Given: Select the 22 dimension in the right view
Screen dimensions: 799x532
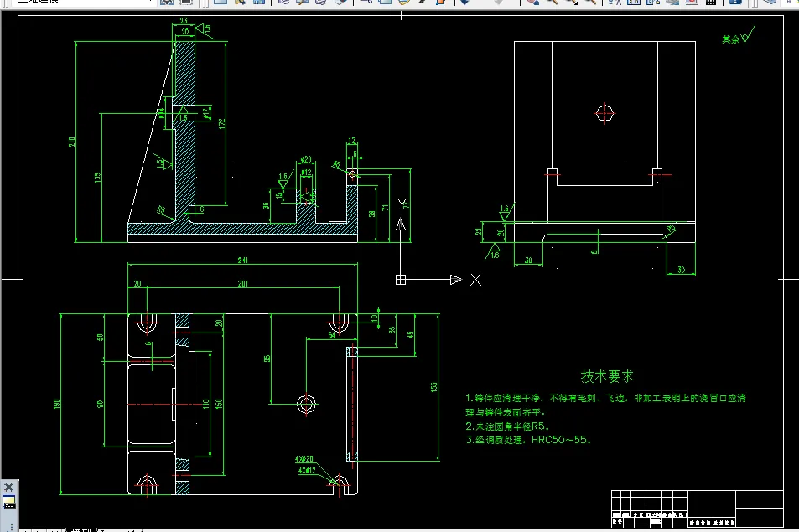Looking at the screenshot, I should pyautogui.click(x=478, y=231).
